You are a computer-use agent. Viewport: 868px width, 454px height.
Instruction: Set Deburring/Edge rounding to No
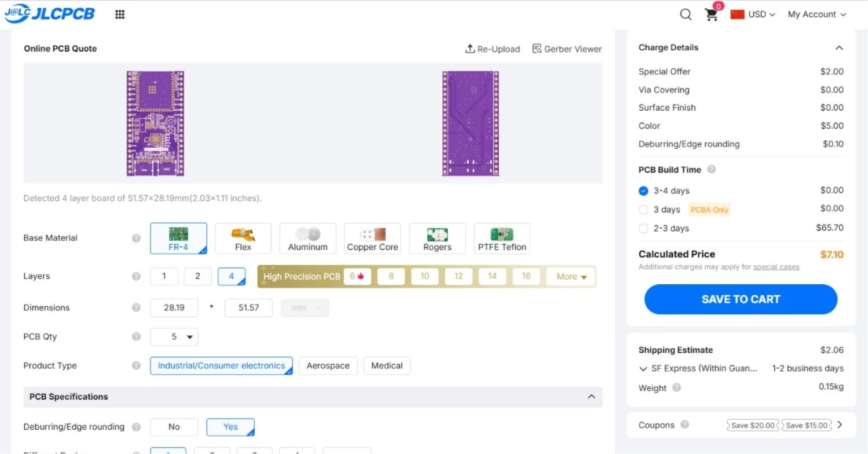coord(174,427)
